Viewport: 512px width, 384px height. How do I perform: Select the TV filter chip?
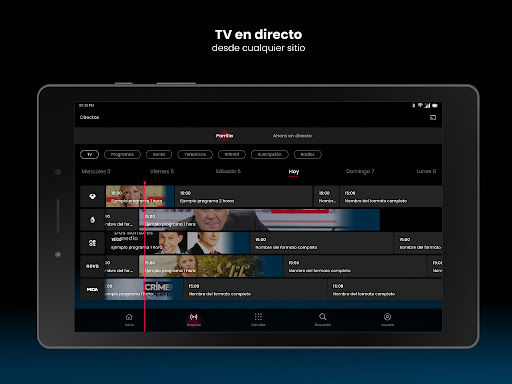(89, 154)
